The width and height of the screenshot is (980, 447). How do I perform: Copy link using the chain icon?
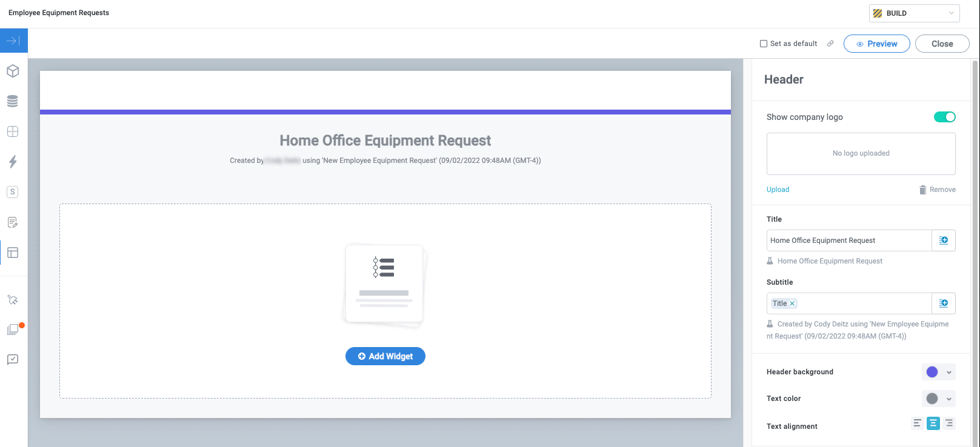(830, 44)
